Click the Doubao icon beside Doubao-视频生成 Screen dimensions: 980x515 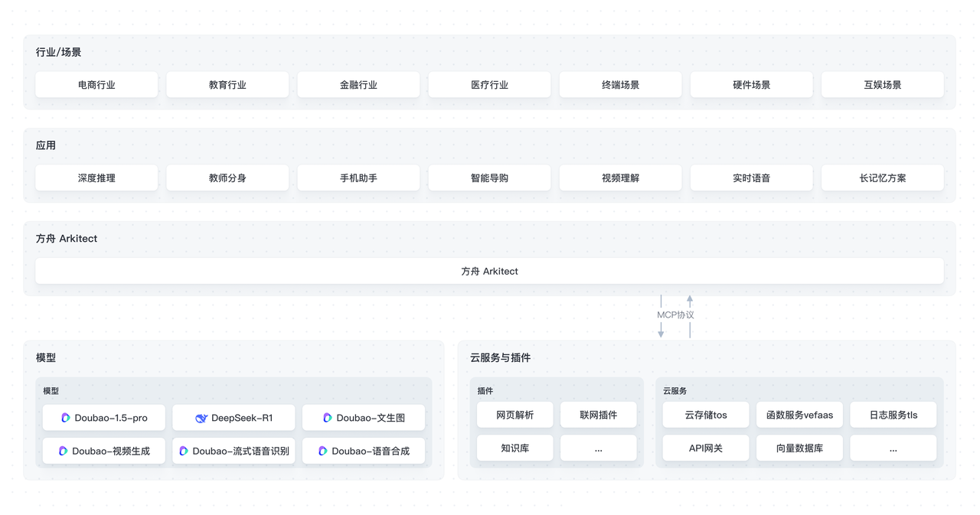tap(64, 451)
